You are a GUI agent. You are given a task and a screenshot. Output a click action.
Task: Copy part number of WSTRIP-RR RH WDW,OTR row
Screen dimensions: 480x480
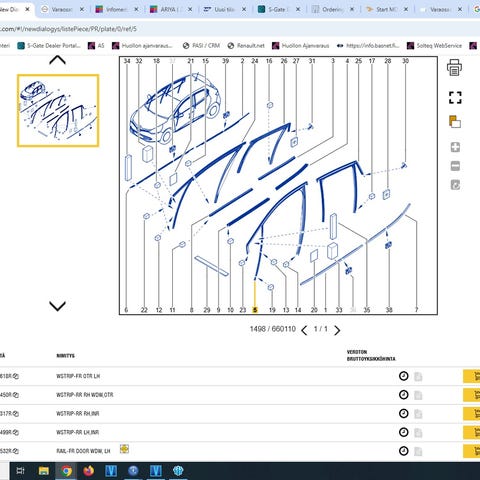(x=16, y=395)
